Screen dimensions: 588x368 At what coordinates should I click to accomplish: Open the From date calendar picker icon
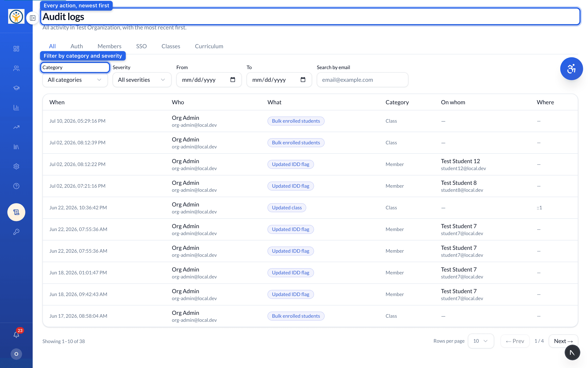(233, 80)
